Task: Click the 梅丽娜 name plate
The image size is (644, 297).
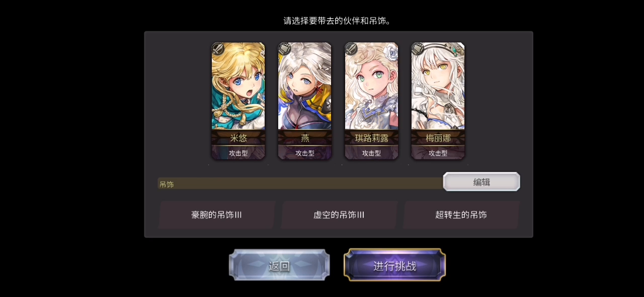Action: tap(438, 138)
